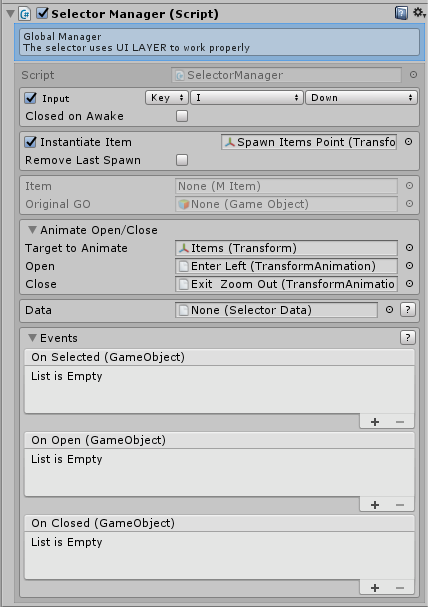The width and height of the screenshot is (428, 607).
Task: Toggle Remove Last Spawn checkbox
Action: coord(182,160)
